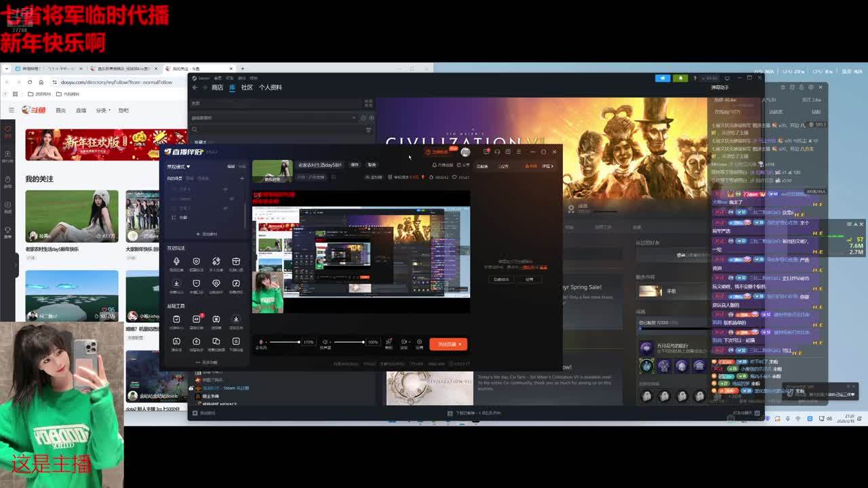Click the 首页 link on Douyu
The width and height of the screenshot is (868, 488).
click(x=60, y=110)
